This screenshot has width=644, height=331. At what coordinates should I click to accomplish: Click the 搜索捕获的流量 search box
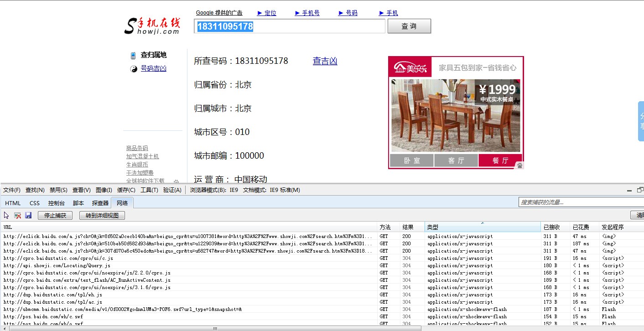(581, 202)
